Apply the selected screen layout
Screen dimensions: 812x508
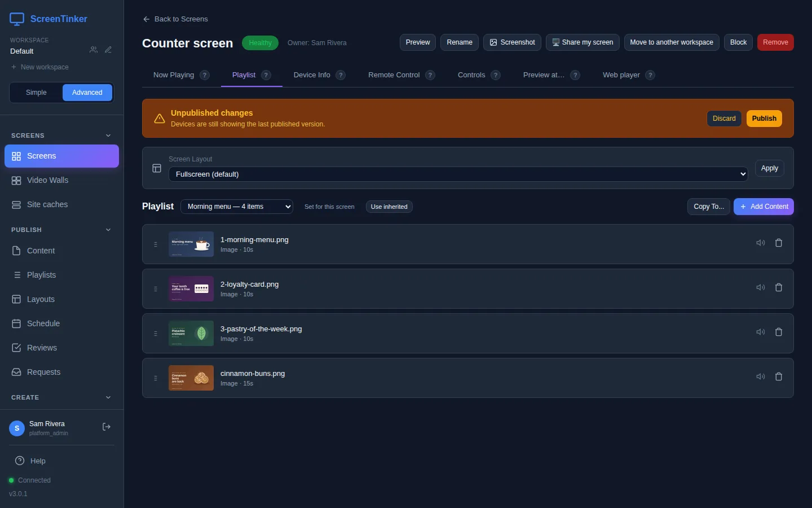(x=769, y=168)
